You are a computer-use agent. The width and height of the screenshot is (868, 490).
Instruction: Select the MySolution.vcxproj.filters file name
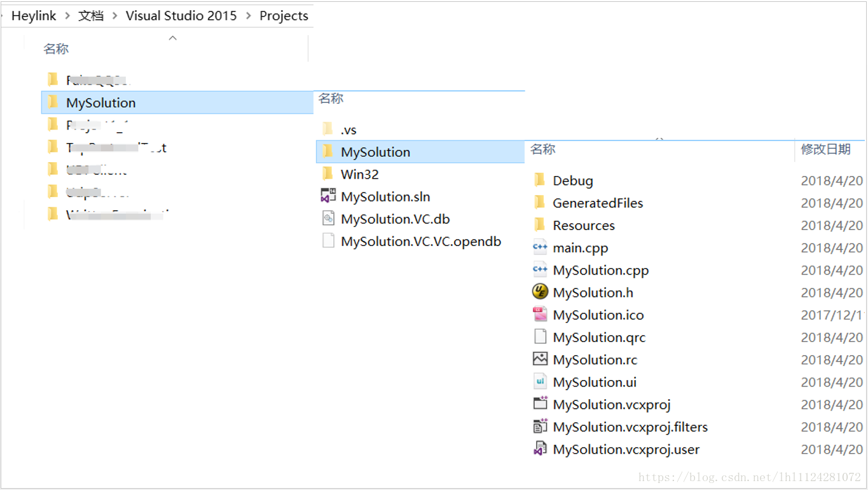click(630, 427)
